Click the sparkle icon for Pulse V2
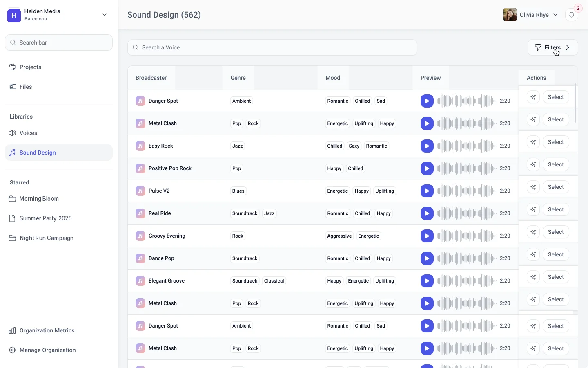This screenshot has width=588, height=368. tap(533, 187)
